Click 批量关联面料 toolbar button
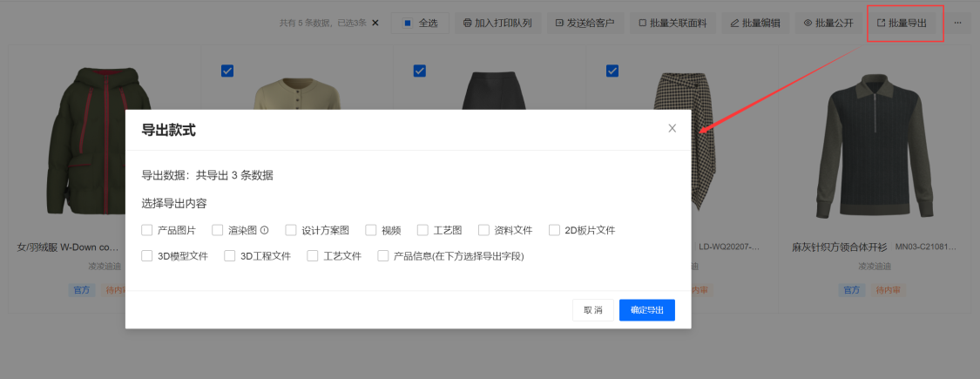The height and width of the screenshot is (379, 980). click(673, 23)
